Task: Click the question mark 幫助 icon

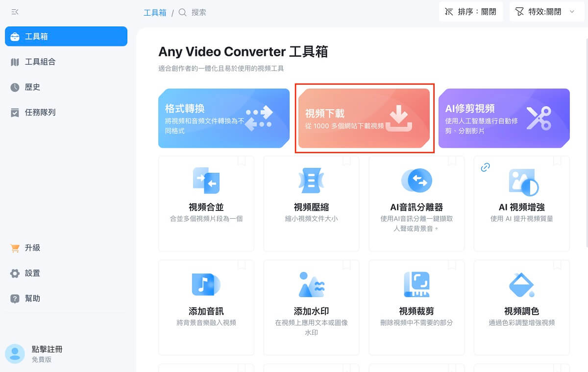Action: (15, 299)
